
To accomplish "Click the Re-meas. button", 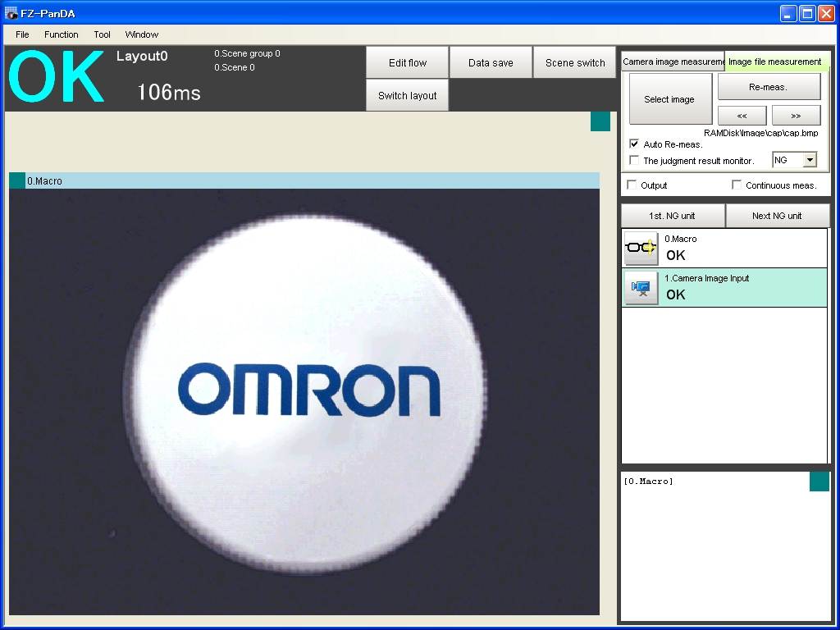I will click(x=769, y=86).
